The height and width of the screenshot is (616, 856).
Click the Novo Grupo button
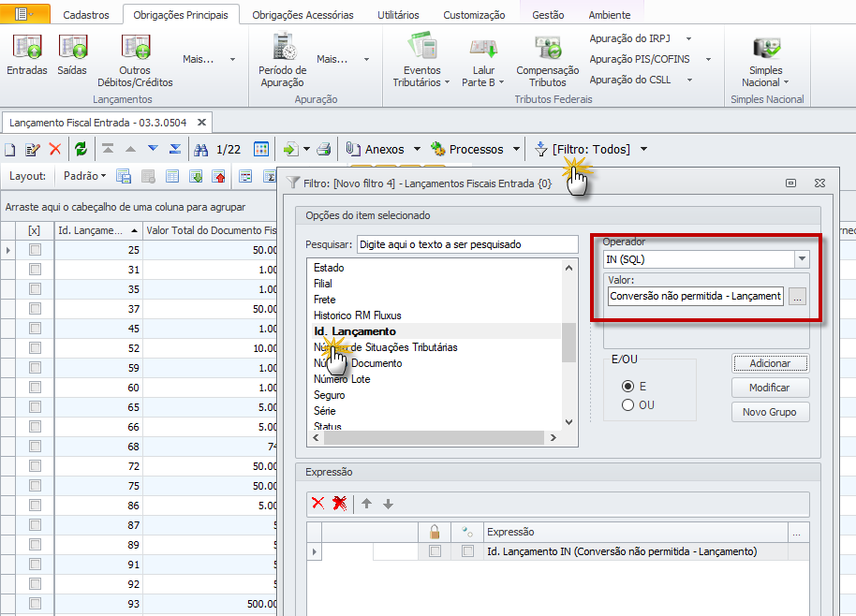(x=770, y=412)
